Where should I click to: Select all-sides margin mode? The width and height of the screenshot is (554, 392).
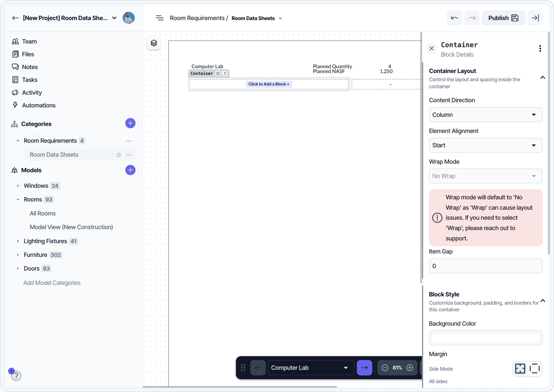click(520, 369)
